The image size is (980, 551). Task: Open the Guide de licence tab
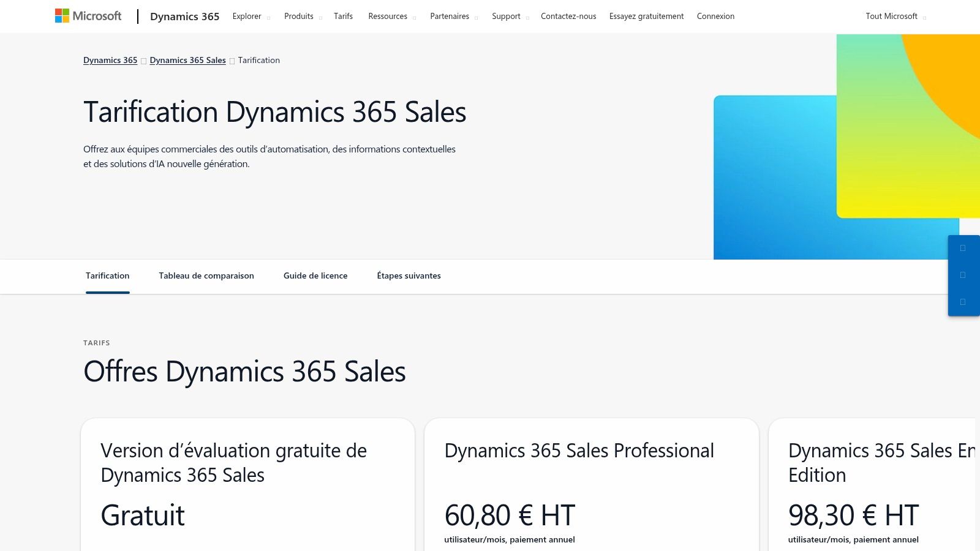coord(315,276)
